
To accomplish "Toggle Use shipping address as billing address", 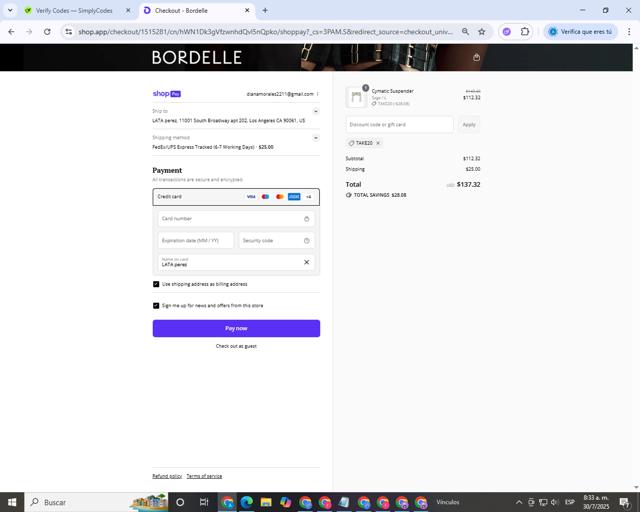I will click(x=156, y=284).
